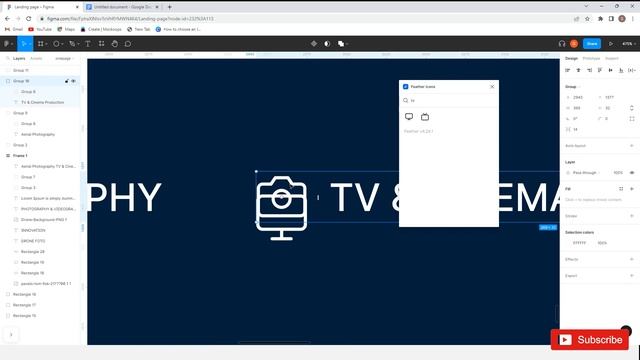Switch to the Google Docs browser tab
This screenshot has width=640, height=360.
click(122, 7)
